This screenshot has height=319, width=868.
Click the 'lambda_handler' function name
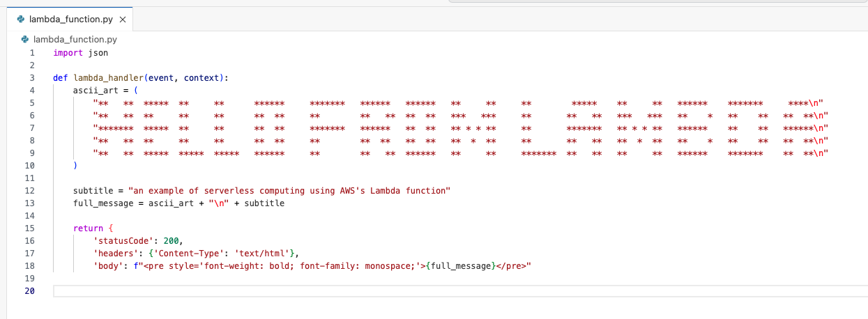pyautogui.click(x=108, y=77)
